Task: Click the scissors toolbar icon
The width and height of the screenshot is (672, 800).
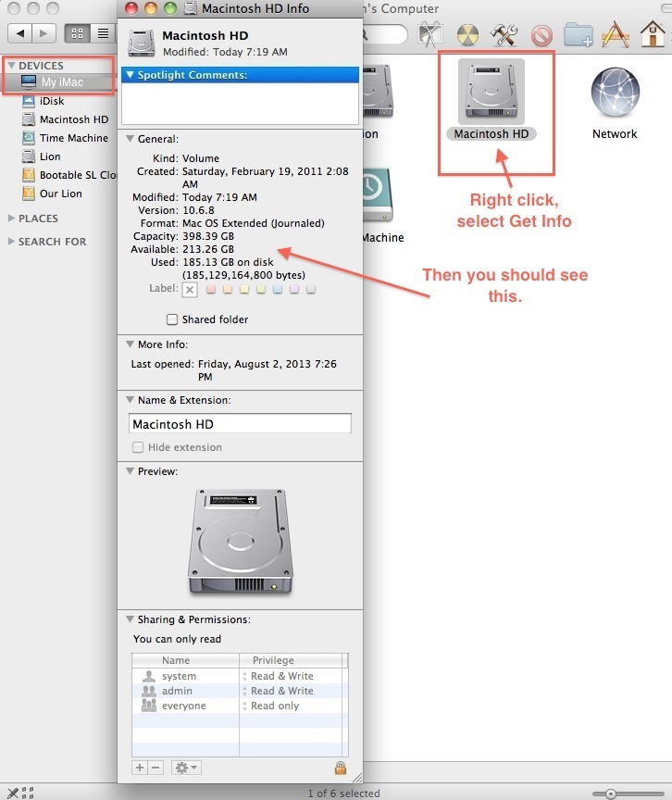Action: (429, 34)
